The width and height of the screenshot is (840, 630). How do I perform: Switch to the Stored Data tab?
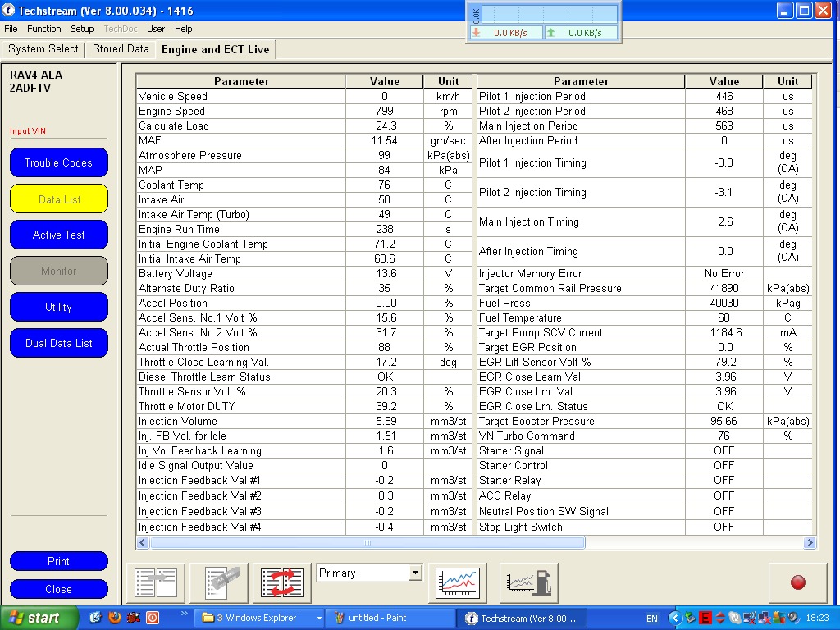pyautogui.click(x=121, y=49)
